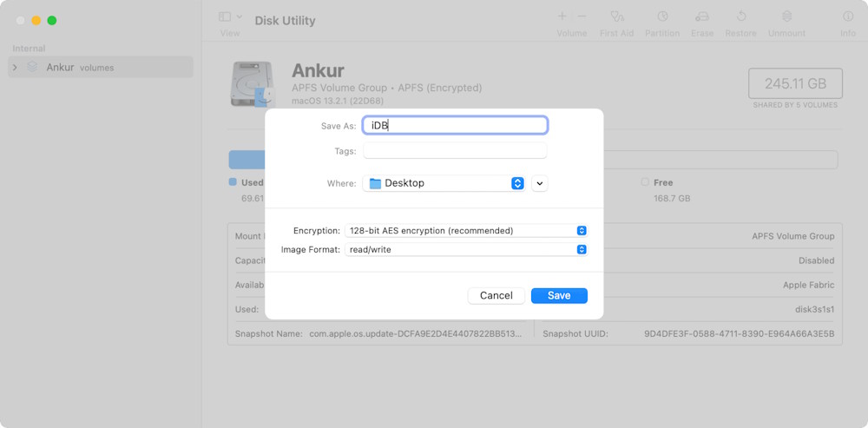Click the remove volume minus icon
This screenshot has width=868, height=428.
pyautogui.click(x=582, y=16)
